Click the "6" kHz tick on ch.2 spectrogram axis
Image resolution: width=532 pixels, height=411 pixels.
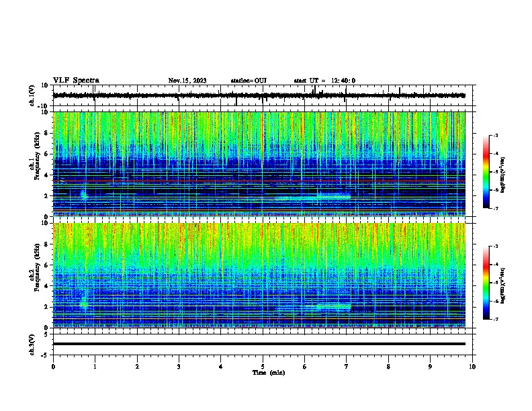[47, 265]
